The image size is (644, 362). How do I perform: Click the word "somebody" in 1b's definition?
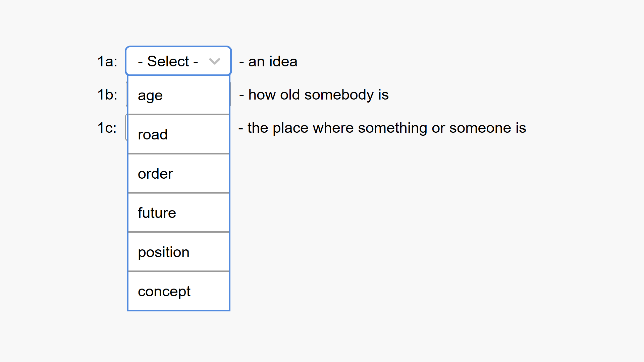(339, 95)
